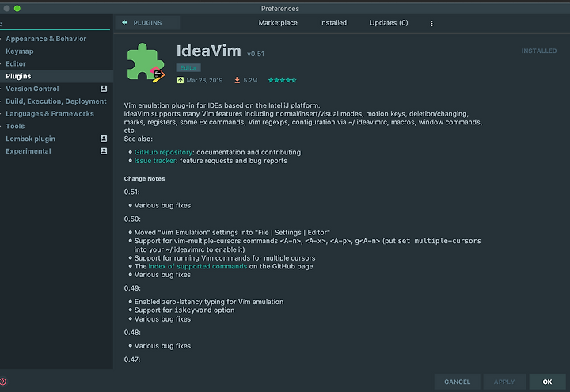Click 'Enabled zero-latency typing' note

209,302
